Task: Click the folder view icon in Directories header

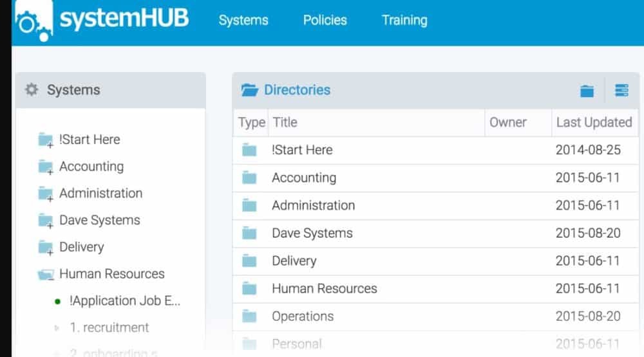Action: point(587,91)
